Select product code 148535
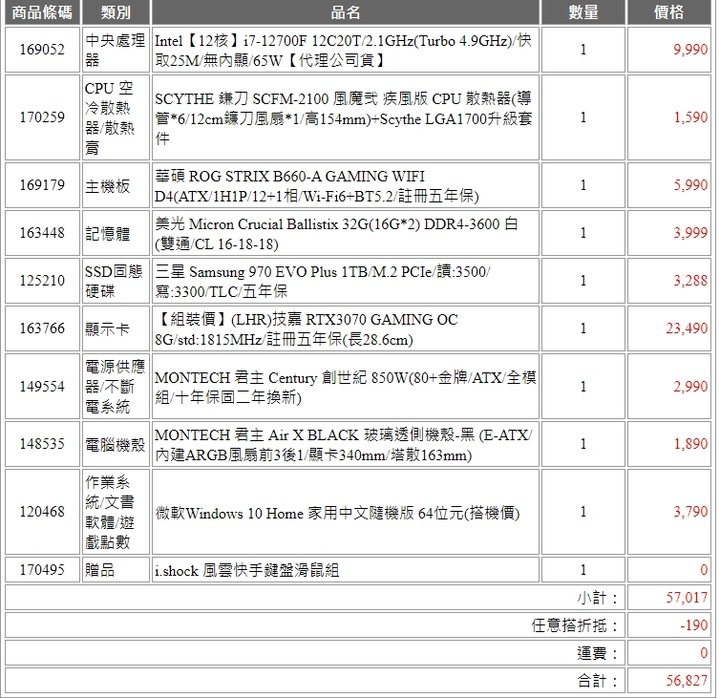720x698 pixels. (42, 444)
